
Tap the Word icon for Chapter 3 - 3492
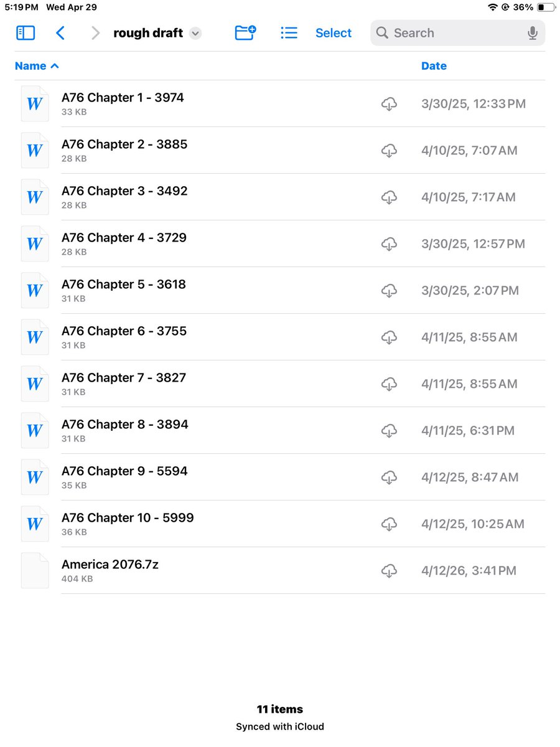coord(34,197)
